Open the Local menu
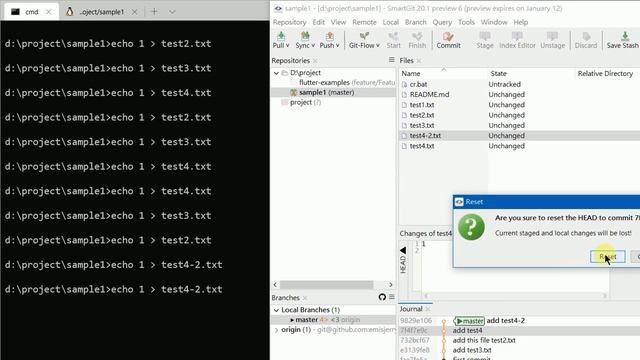 click(390, 22)
